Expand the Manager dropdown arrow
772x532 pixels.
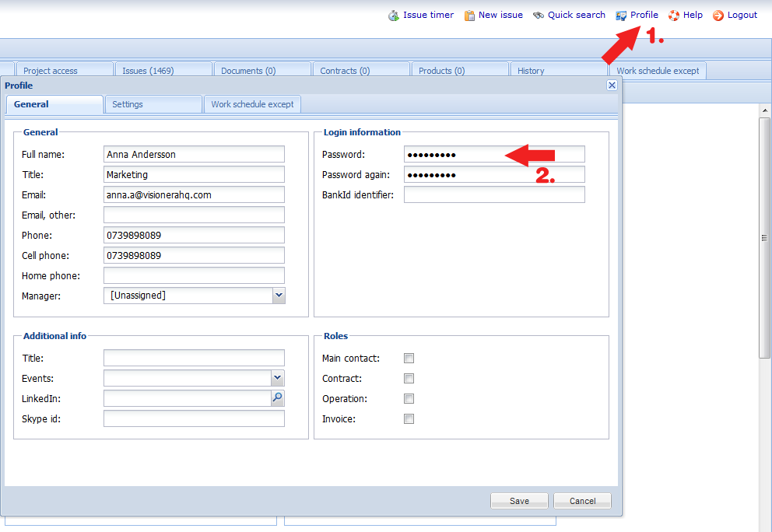pyautogui.click(x=279, y=296)
